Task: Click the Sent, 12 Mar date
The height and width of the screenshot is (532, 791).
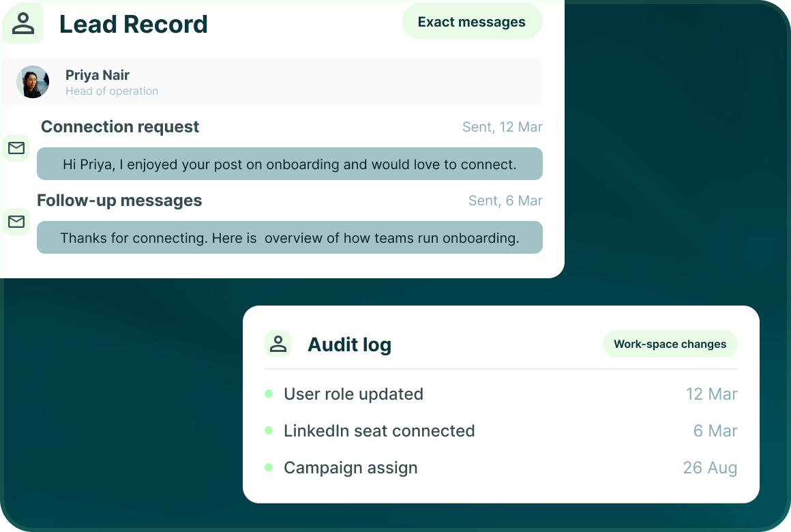Action: pyautogui.click(x=503, y=127)
